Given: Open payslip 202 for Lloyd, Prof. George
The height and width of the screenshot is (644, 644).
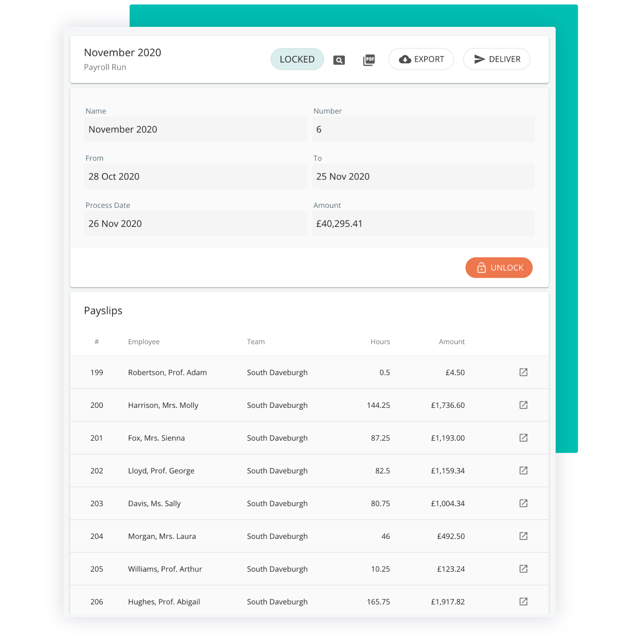Looking at the screenshot, I should tap(523, 470).
